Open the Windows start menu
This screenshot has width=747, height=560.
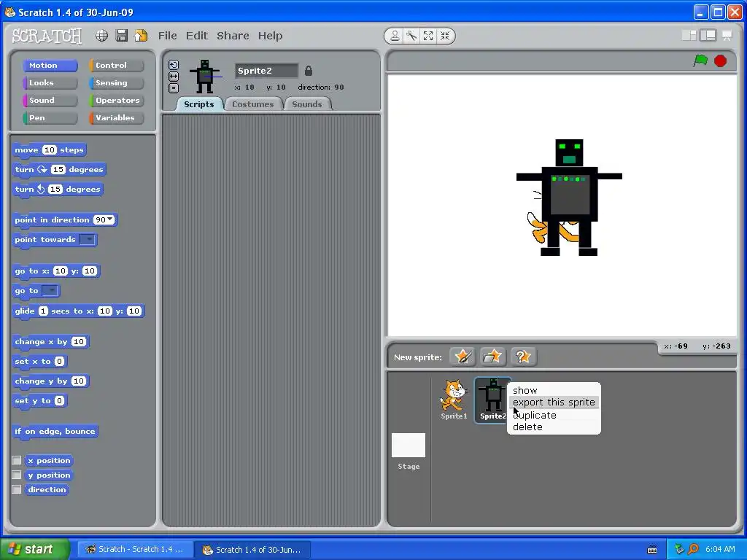coord(35,550)
